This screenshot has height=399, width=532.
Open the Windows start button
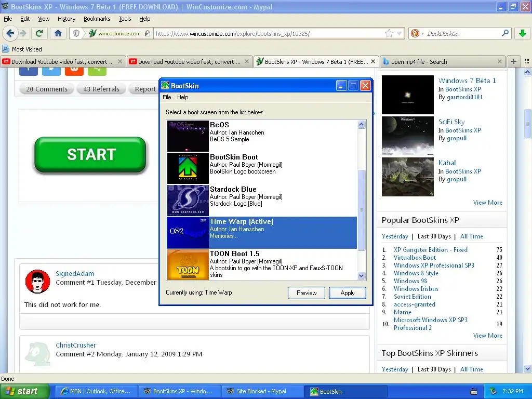click(x=24, y=391)
